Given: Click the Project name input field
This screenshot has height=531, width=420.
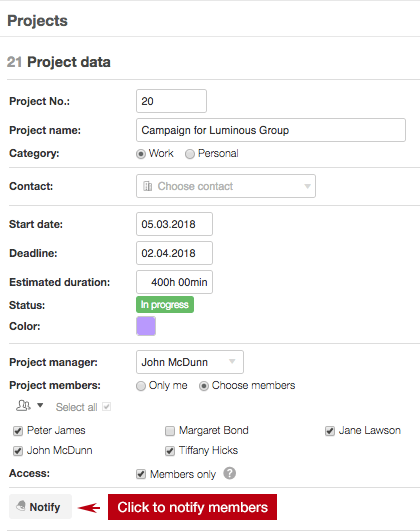Looking at the screenshot, I should click(271, 130).
